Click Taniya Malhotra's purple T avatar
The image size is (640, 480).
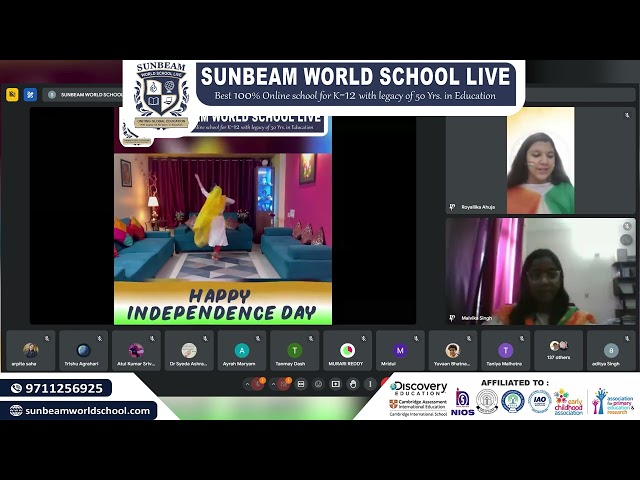(506, 350)
